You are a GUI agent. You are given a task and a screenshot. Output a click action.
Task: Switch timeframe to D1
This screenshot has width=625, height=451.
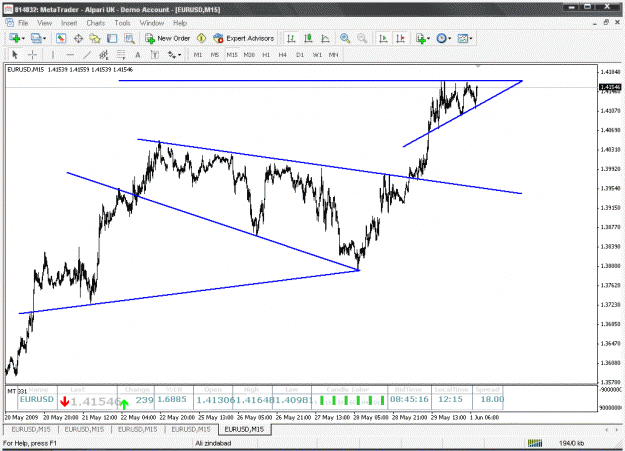tap(300, 55)
